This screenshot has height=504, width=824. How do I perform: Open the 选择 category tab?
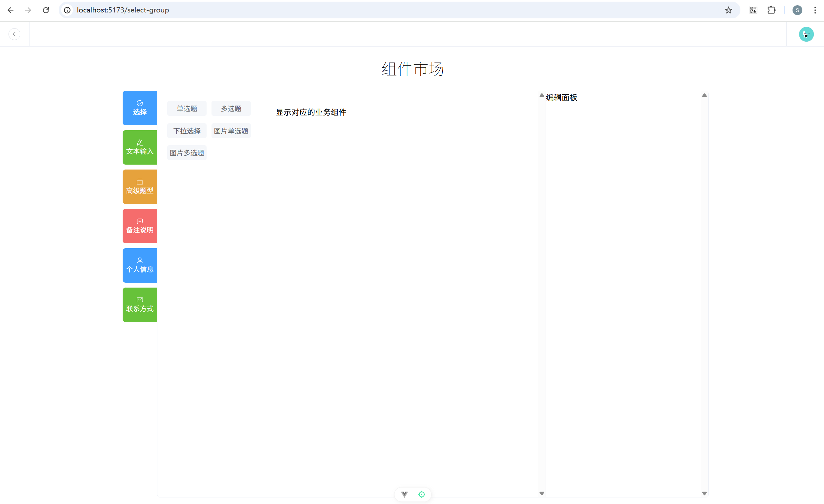(139, 108)
